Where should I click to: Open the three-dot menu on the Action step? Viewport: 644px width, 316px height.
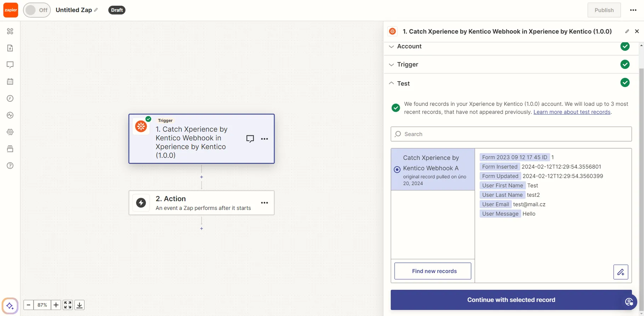point(264,203)
